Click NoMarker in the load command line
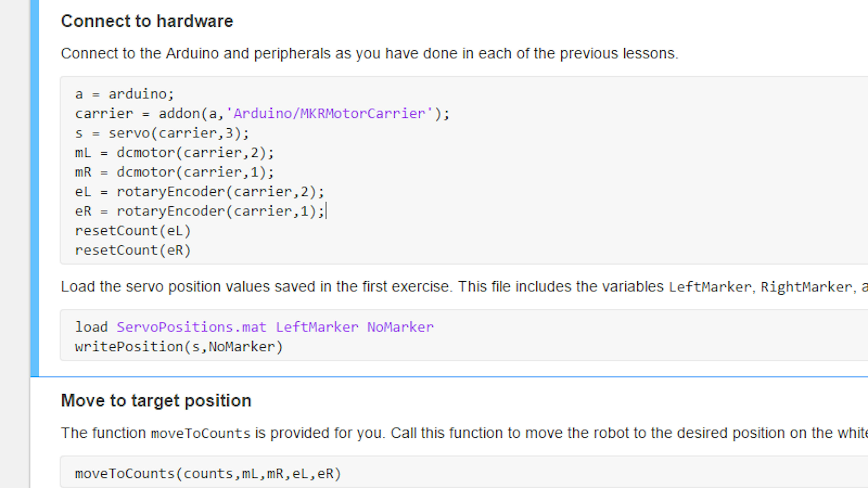The height and width of the screenshot is (488, 868). [x=400, y=327]
